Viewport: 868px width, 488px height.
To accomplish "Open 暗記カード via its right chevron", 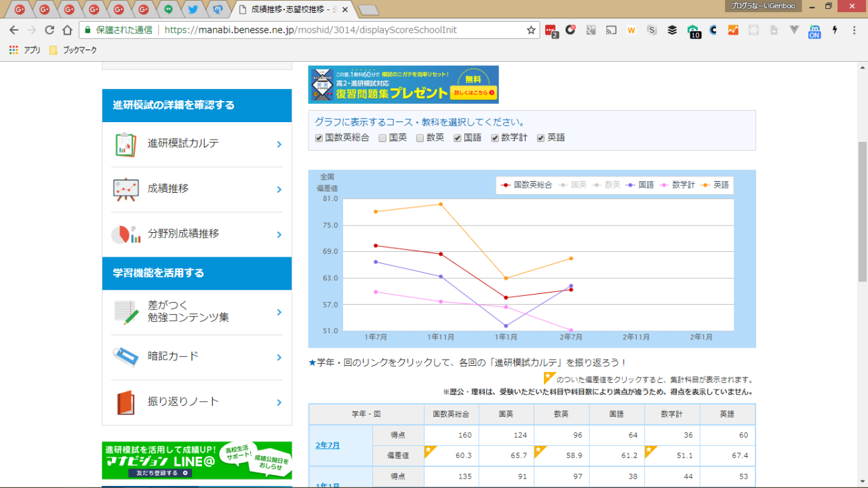I will [x=279, y=358].
